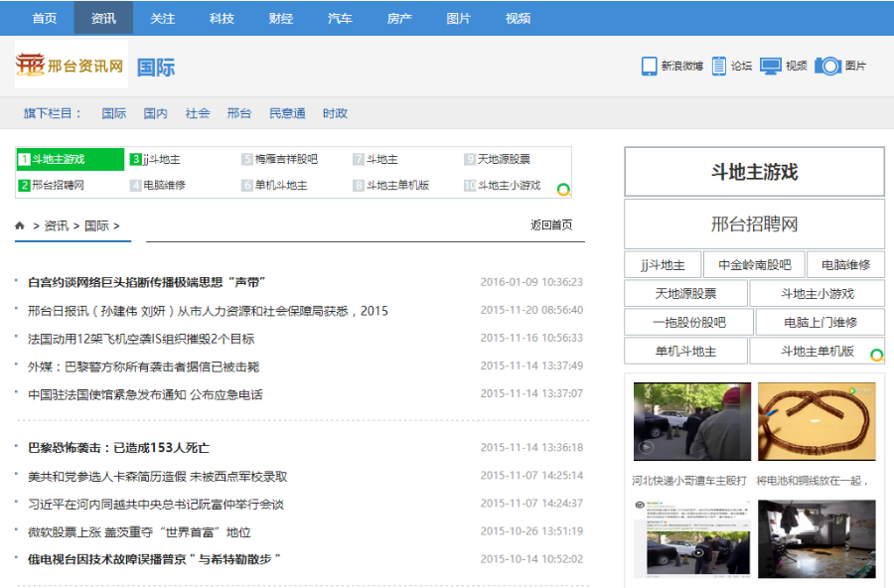Click the Sina Weibo (新浪微博) tablet icon
The height and width of the screenshot is (588, 894).
[651, 66]
